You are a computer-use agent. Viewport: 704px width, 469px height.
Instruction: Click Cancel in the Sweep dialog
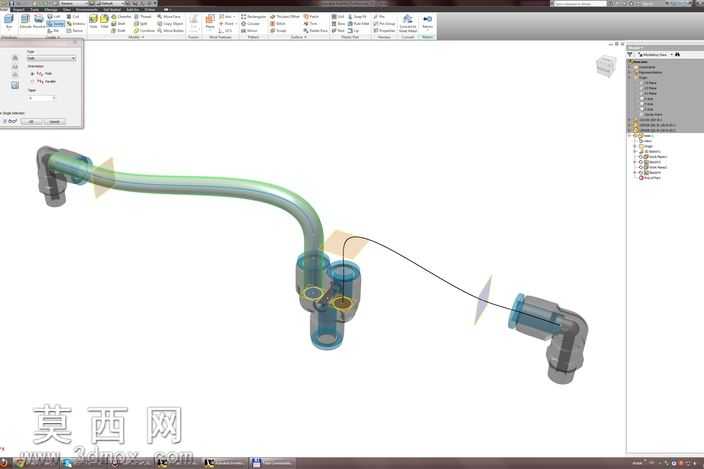point(54,122)
